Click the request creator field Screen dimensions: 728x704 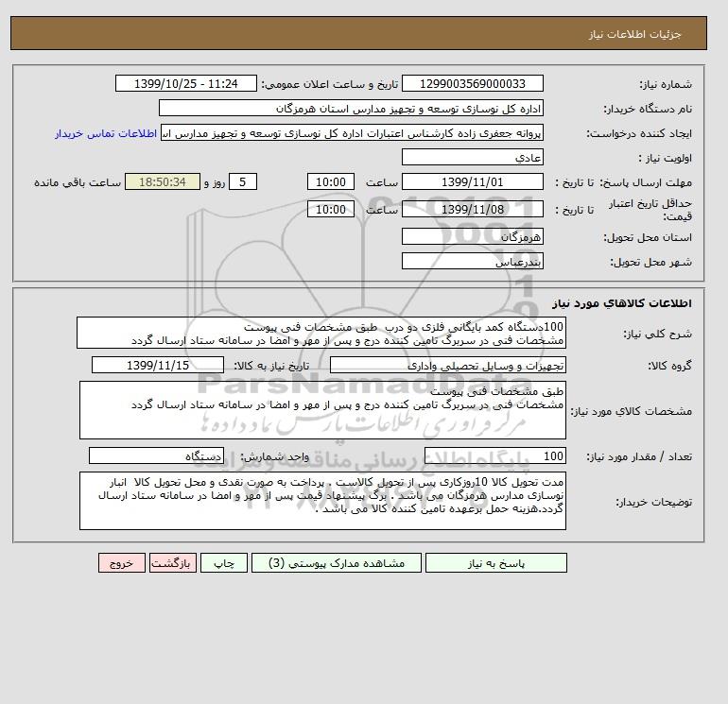point(352,132)
